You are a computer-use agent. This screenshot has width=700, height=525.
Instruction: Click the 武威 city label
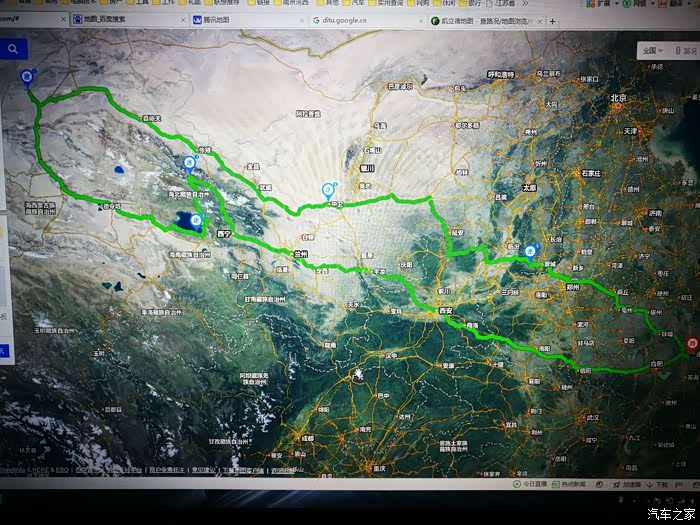pyautogui.click(x=266, y=187)
